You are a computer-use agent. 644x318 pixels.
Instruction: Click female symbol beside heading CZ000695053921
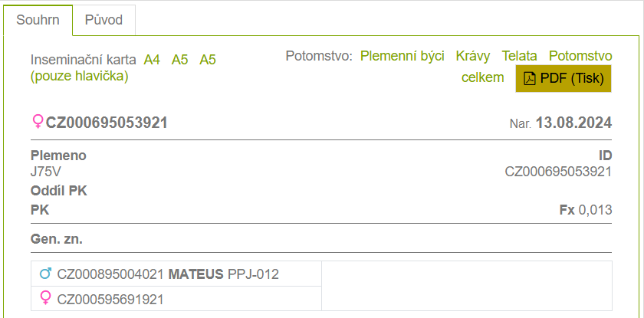37,123
